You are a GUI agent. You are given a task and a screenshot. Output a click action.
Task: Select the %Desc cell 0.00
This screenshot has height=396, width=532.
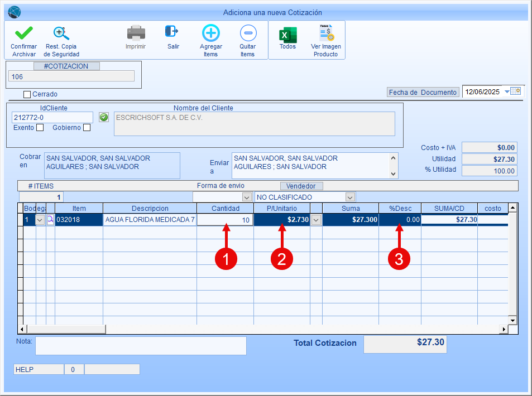pyautogui.click(x=400, y=220)
